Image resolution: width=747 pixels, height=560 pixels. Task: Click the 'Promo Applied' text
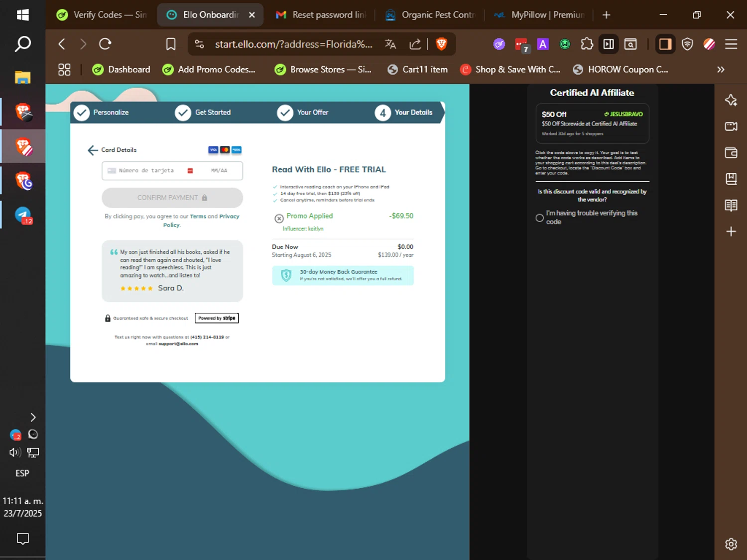[x=310, y=216]
